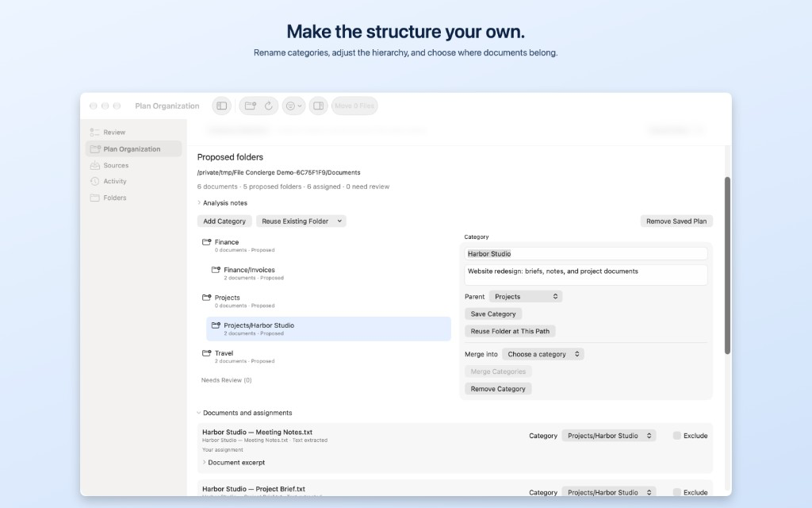812x508 pixels.
Task: Click the Activity clock icon
Action: click(95, 182)
